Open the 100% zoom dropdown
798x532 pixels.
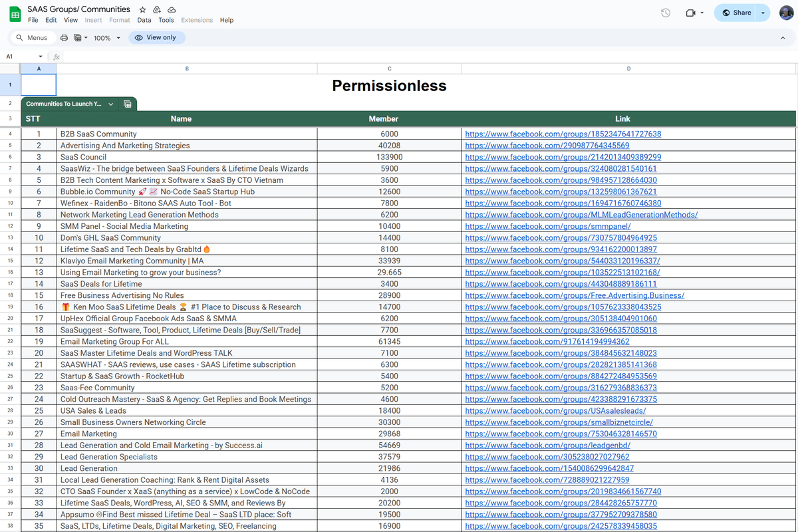107,38
